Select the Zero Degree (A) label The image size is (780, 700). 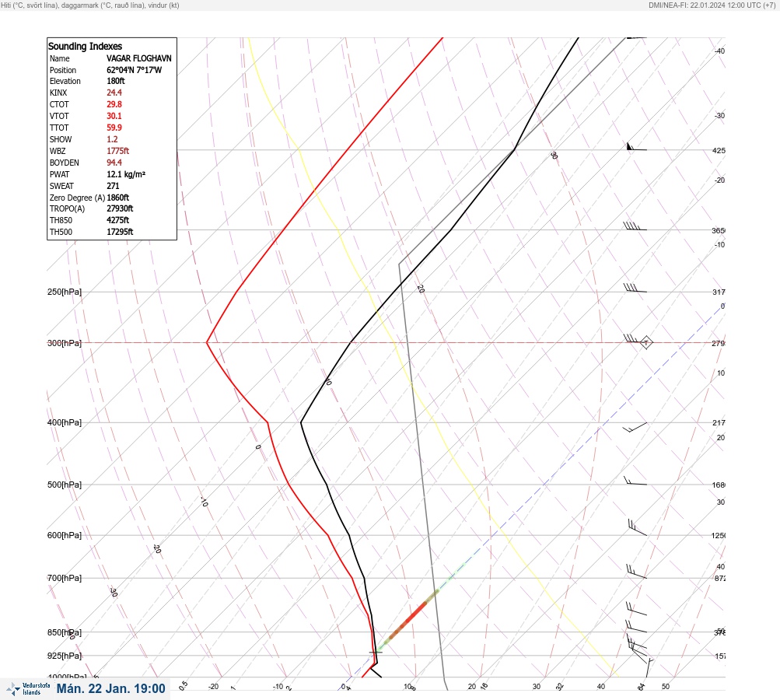point(77,198)
